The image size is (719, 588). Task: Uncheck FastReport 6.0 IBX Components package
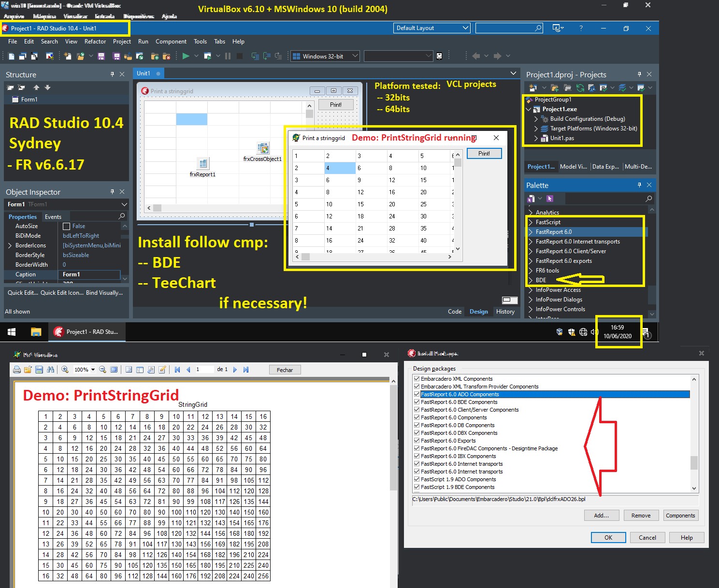[417, 456]
